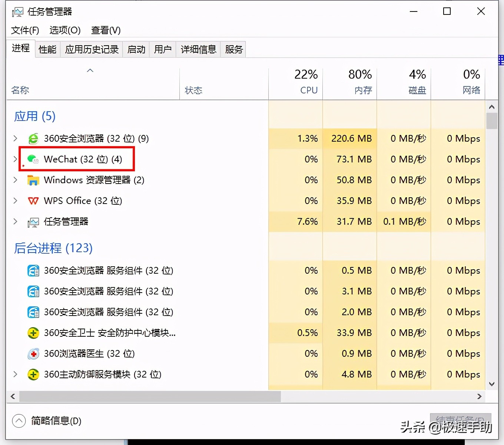
Task: Expand the WPS Office (32 位) entry
Action: pos(15,201)
